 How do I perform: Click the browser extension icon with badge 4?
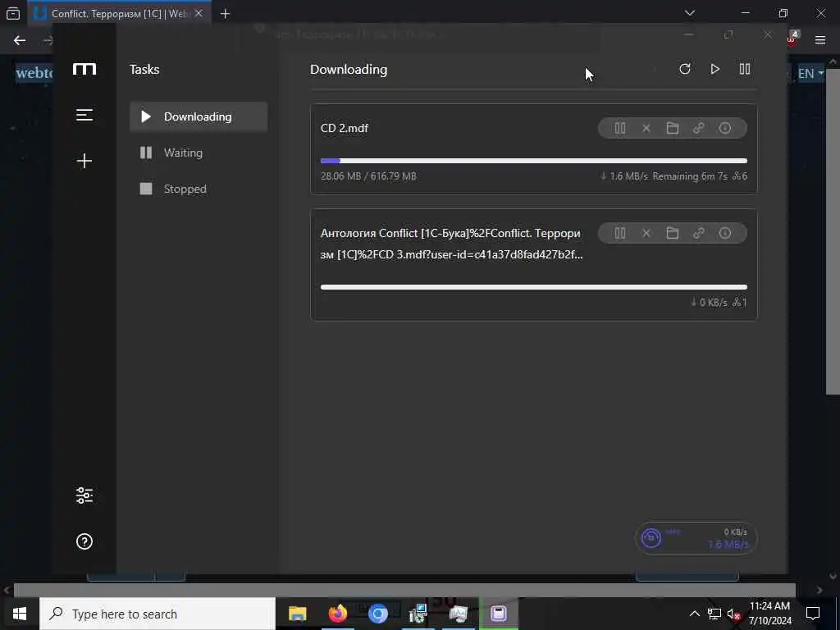coord(793,38)
